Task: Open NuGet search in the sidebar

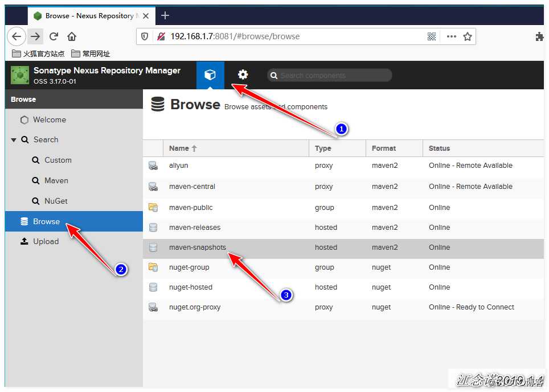Action: pos(74,201)
